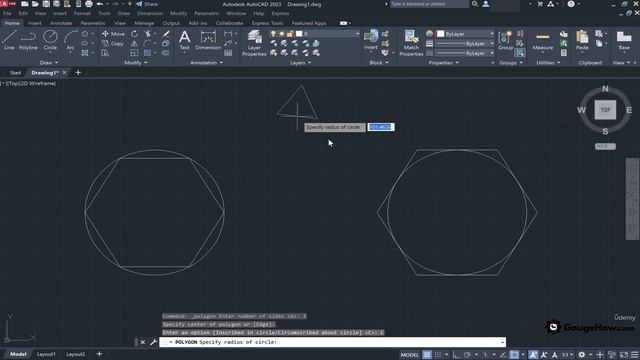Click the white layer color swatch
This screenshot has height=360, width=640.
click(x=299, y=34)
